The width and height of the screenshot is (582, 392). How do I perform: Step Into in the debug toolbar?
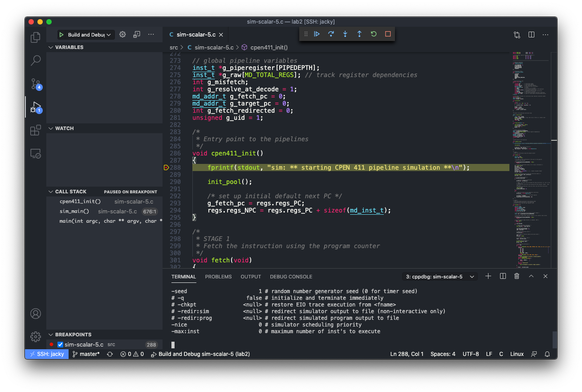(x=345, y=34)
